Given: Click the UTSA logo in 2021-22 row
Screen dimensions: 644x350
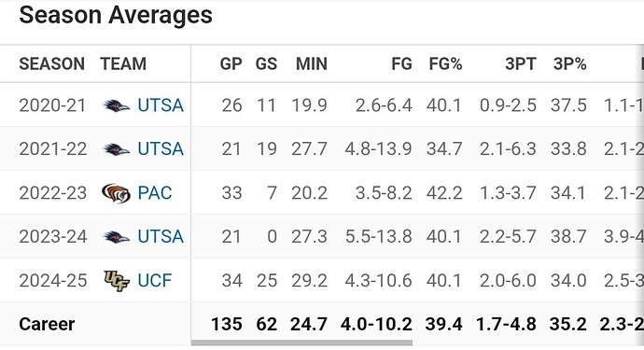Looking at the screenshot, I should tap(117, 149).
